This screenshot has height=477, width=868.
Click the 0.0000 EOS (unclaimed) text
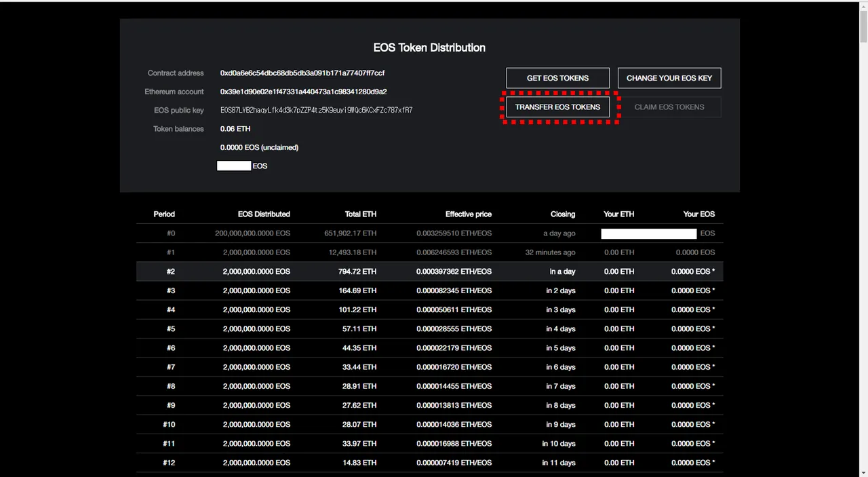point(259,147)
